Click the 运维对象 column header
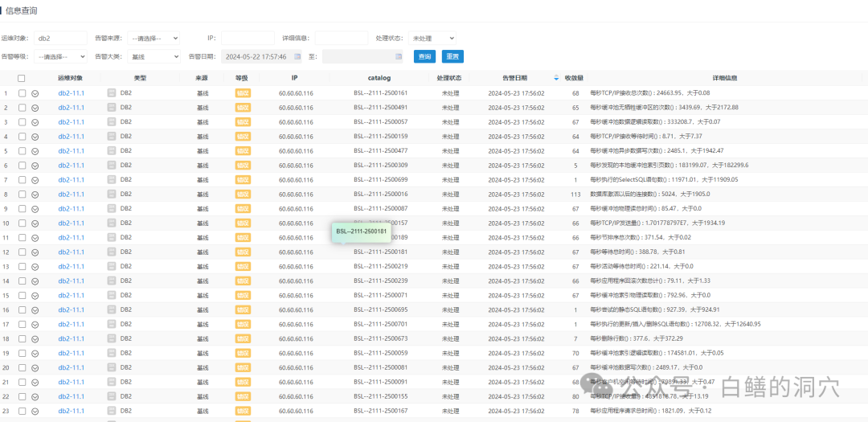This screenshot has height=422, width=868. tap(71, 78)
